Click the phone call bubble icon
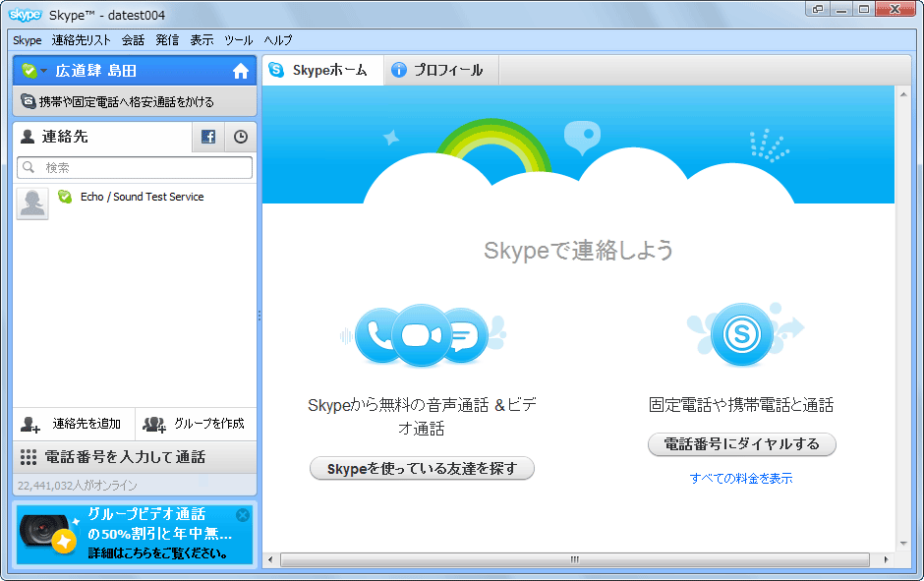This screenshot has height=581, width=924. click(x=377, y=336)
